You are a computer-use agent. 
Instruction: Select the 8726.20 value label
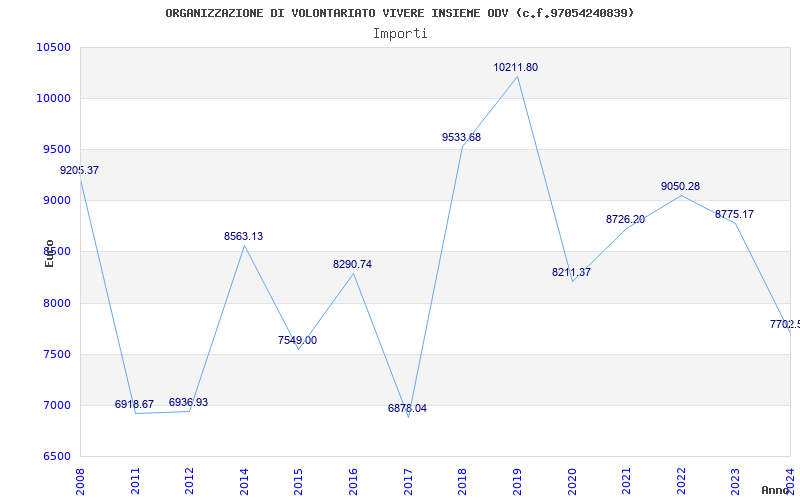[626, 219]
